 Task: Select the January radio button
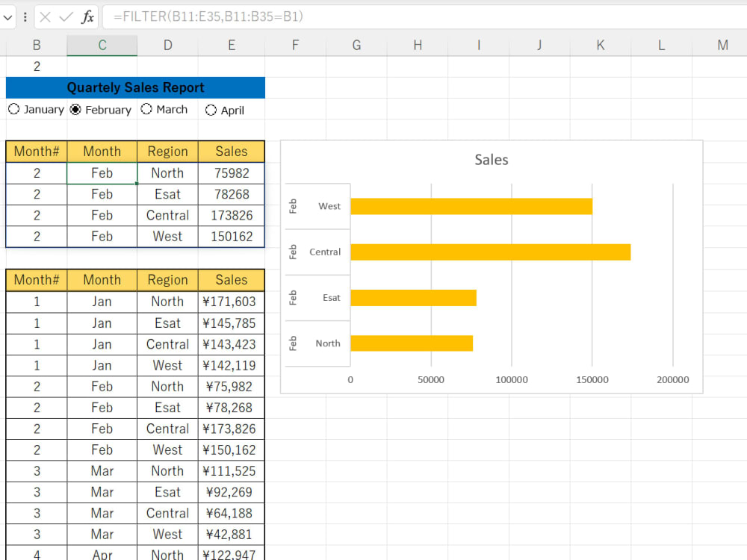13,109
